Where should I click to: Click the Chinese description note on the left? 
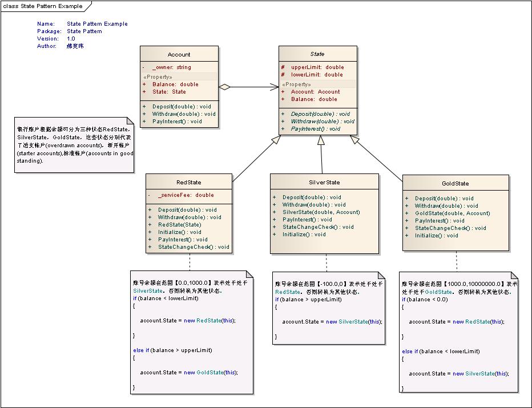(74, 145)
